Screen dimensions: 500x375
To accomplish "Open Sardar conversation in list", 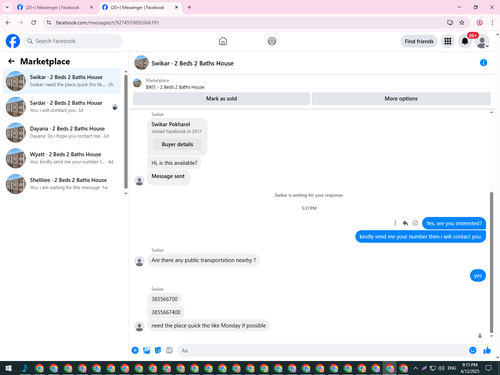I will [62, 107].
